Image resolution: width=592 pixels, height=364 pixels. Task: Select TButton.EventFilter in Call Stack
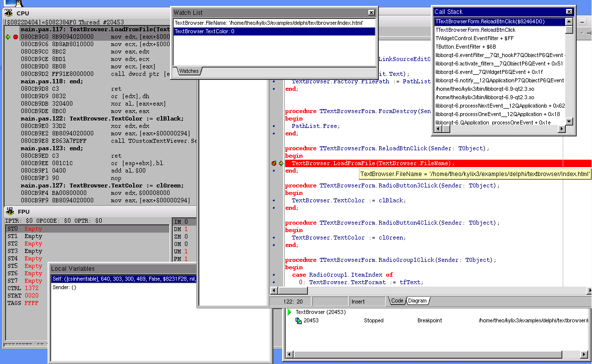[466, 47]
